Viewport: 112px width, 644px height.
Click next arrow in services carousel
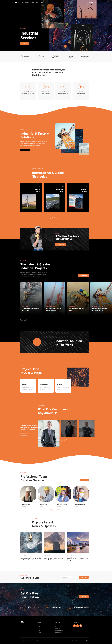coord(58,217)
